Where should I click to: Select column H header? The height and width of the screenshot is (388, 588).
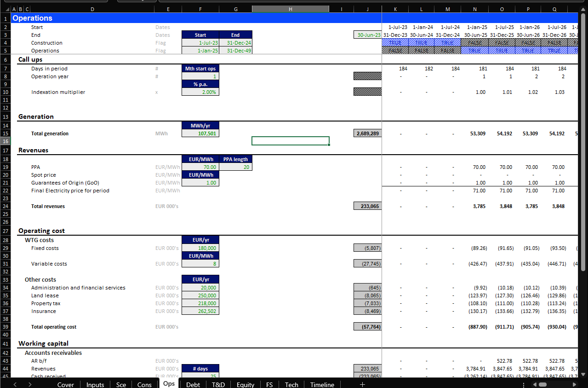click(x=290, y=9)
